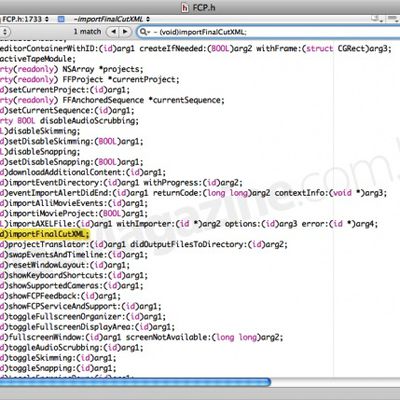Go to next search match
400x400 pixels.
(x=125, y=32)
